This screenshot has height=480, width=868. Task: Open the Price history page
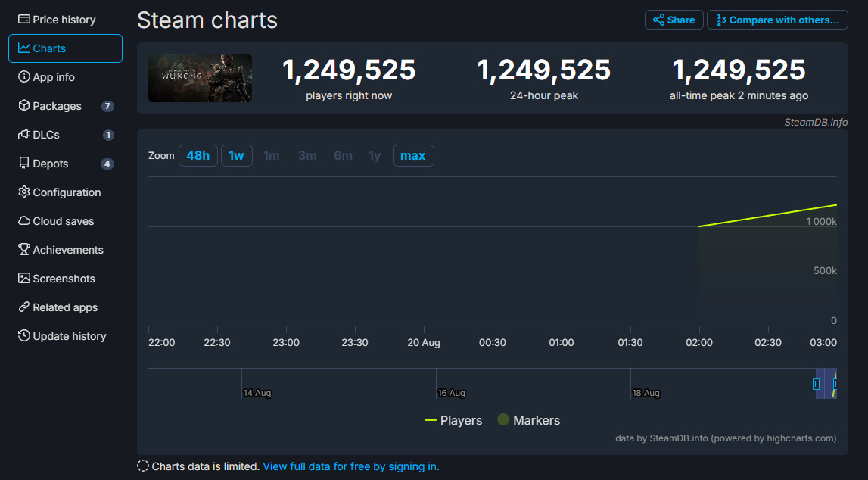pyautogui.click(x=65, y=20)
